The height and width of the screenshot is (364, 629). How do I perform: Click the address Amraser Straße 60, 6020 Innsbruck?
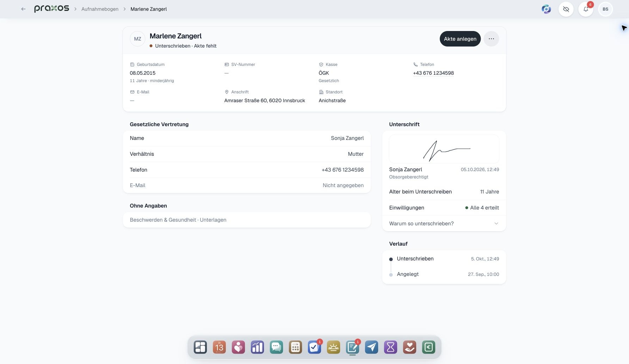pyautogui.click(x=265, y=100)
